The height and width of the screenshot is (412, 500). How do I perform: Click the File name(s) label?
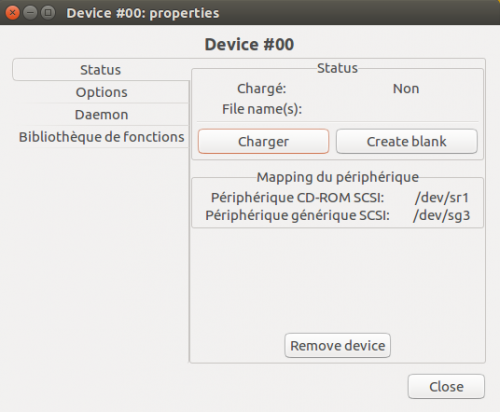pyautogui.click(x=262, y=109)
